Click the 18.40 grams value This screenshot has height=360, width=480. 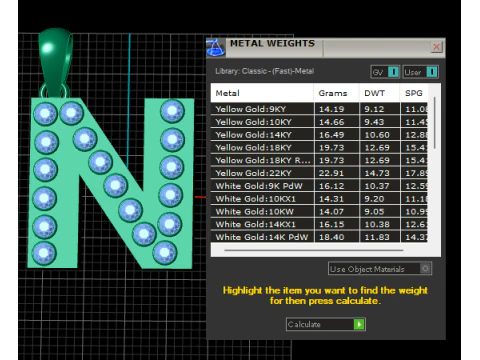click(332, 237)
